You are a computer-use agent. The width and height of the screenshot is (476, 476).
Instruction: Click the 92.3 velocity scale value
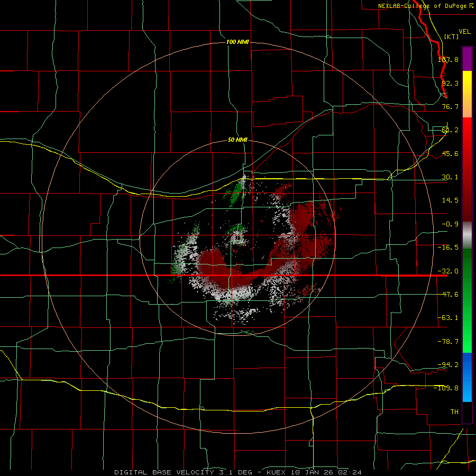click(x=450, y=83)
